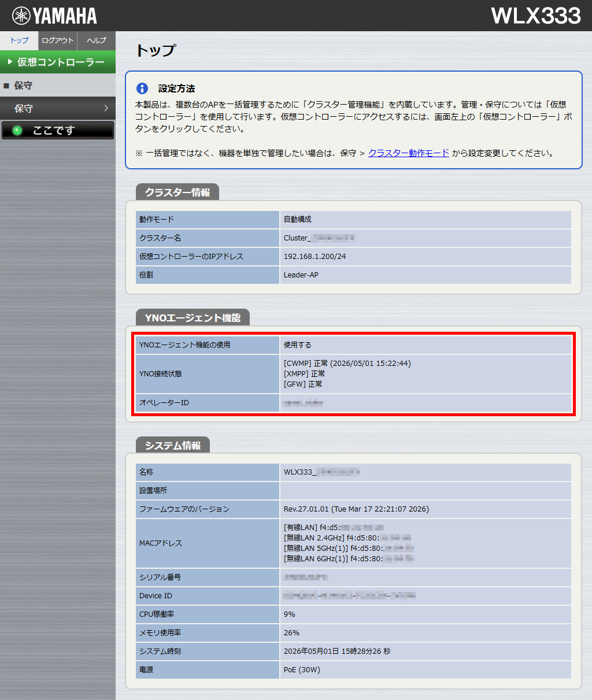Click the blue info icon beside 設定方法
592x700 pixels.
pyautogui.click(x=142, y=88)
